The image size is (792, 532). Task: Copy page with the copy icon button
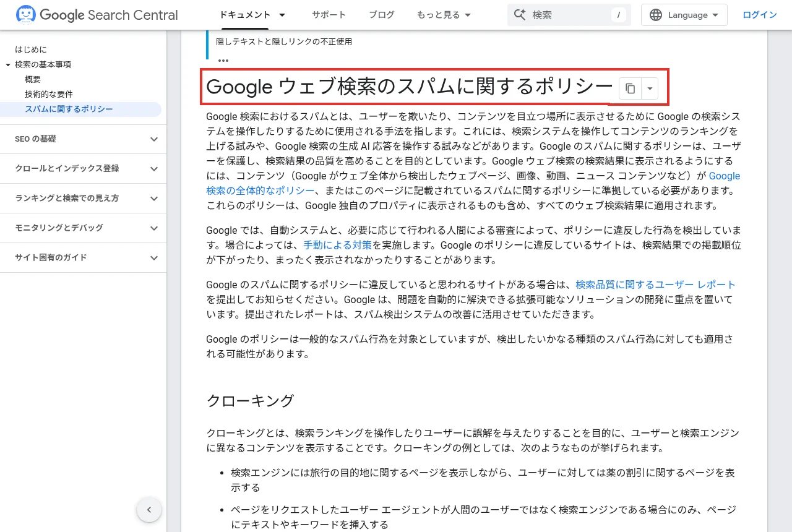(x=630, y=89)
